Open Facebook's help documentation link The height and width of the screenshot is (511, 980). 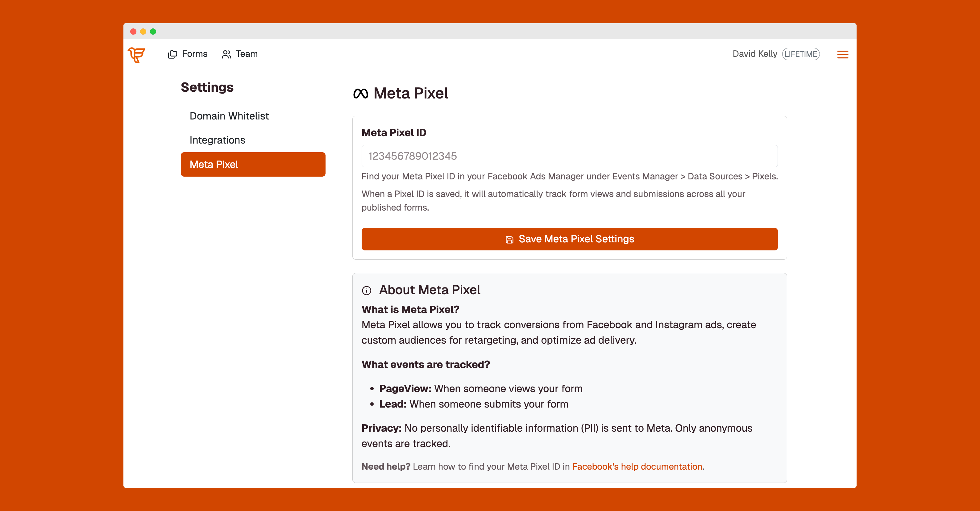point(637,467)
